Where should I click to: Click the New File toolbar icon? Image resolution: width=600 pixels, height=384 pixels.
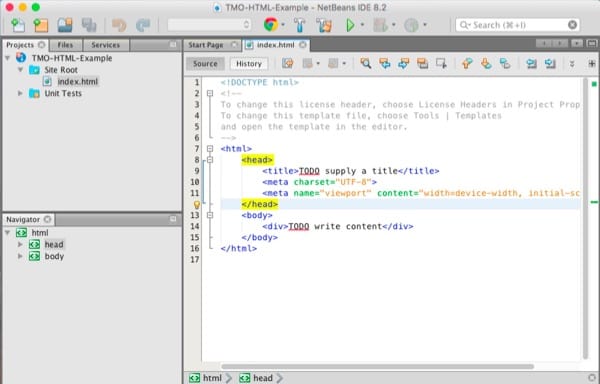tap(18, 25)
